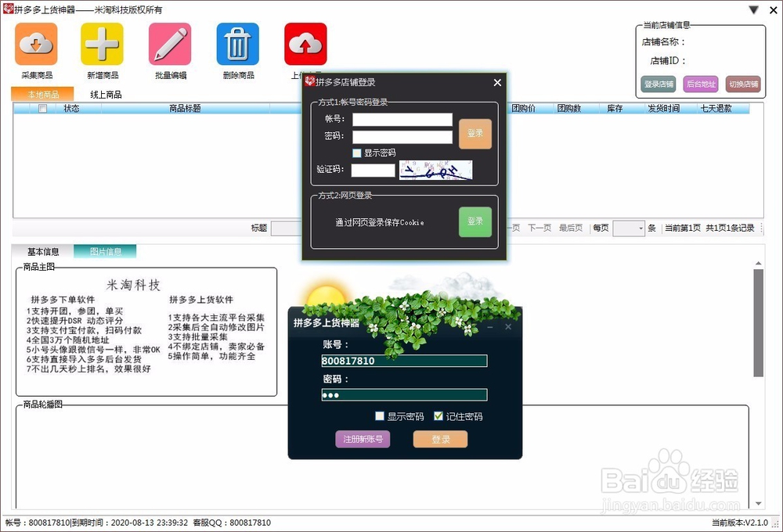783x532 pixels.
Task: Open the 图片信息 tab
Action: [x=106, y=252]
